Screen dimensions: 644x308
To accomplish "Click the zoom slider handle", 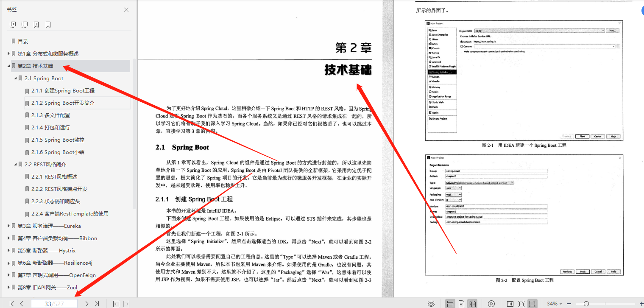I will pos(586,304).
